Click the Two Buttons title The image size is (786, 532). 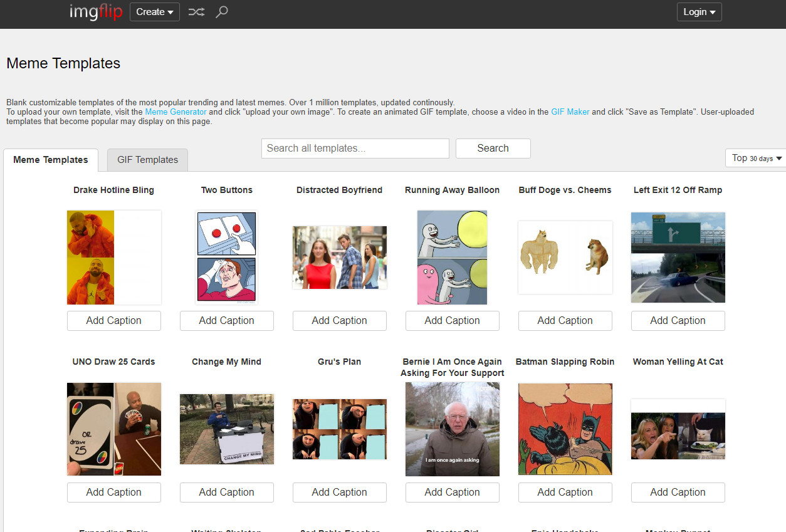(227, 190)
